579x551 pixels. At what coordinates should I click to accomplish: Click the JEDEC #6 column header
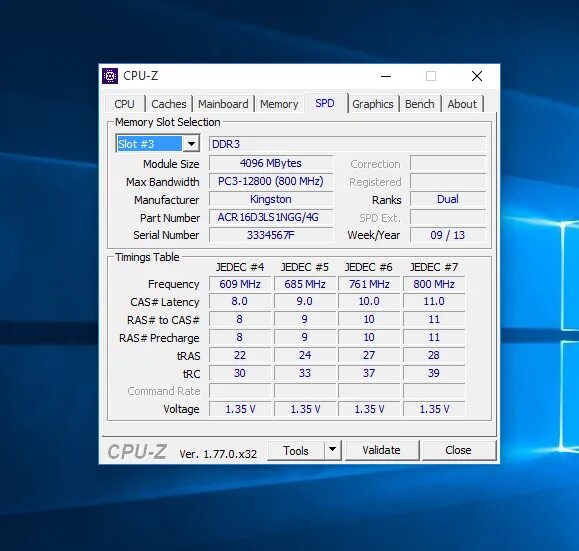[369, 267]
